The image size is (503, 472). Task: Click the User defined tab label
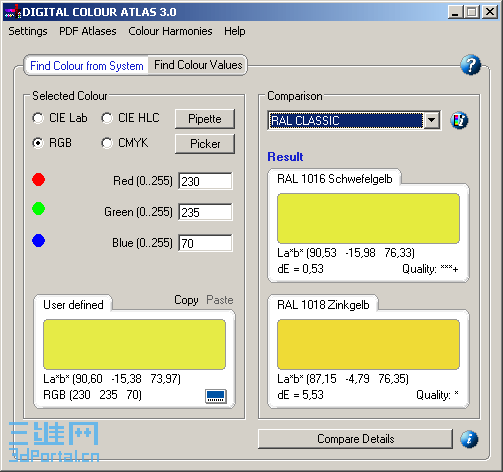(73, 305)
